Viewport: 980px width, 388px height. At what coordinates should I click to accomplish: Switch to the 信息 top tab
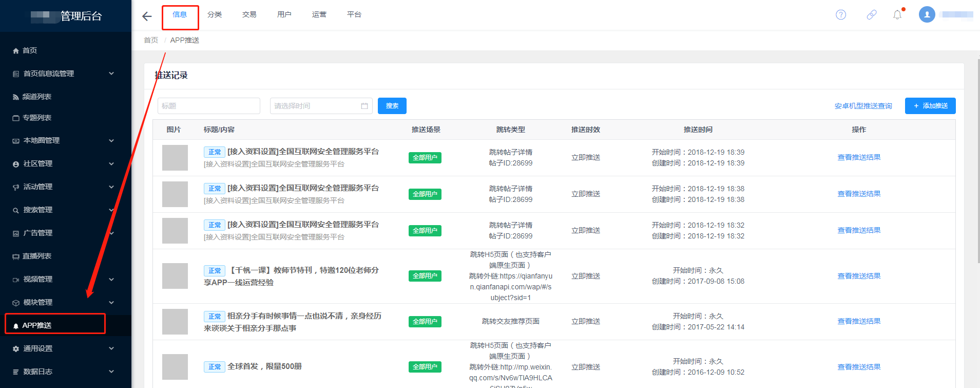tap(180, 15)
